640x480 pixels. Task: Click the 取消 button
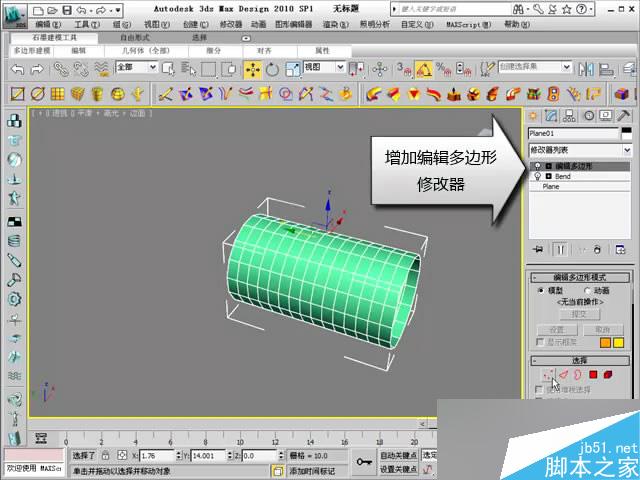click(603, 329)
